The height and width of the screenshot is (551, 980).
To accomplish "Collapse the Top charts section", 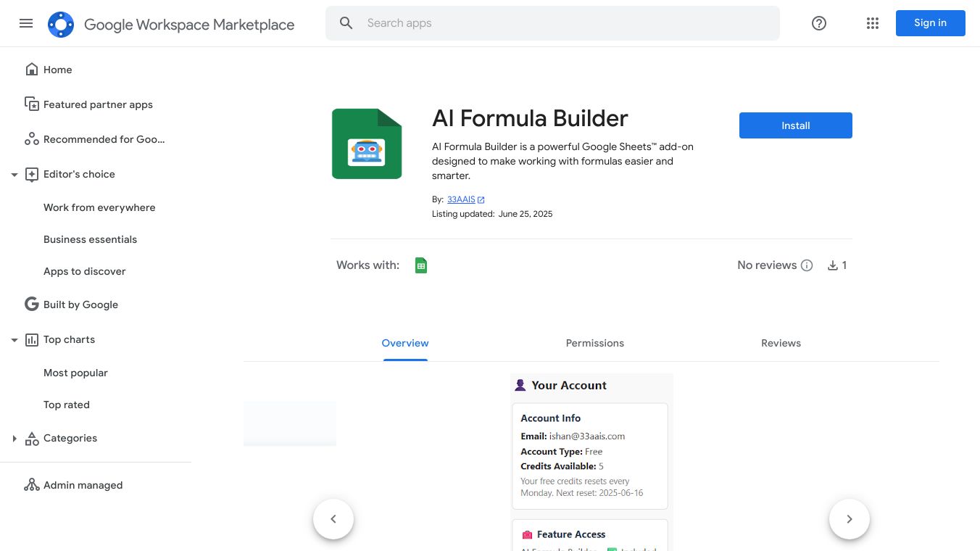I will pyautogui.click(x=14, y=339).
